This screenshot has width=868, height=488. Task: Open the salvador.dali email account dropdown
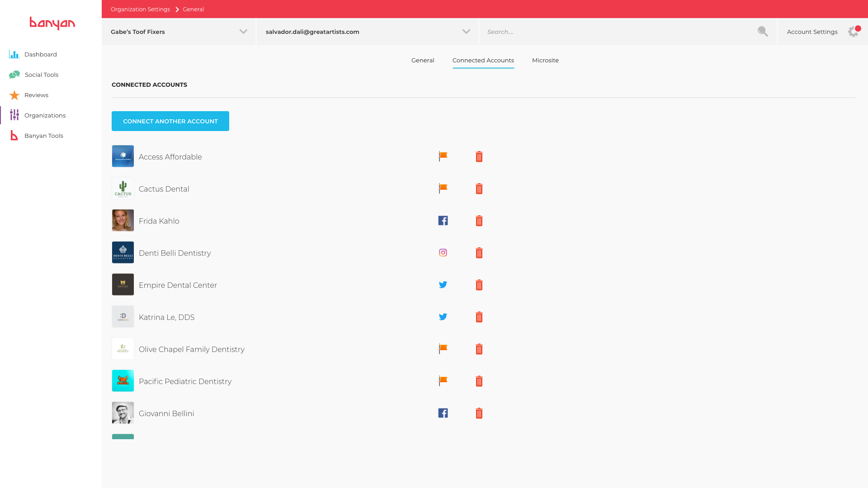click(x=466, y=32)
